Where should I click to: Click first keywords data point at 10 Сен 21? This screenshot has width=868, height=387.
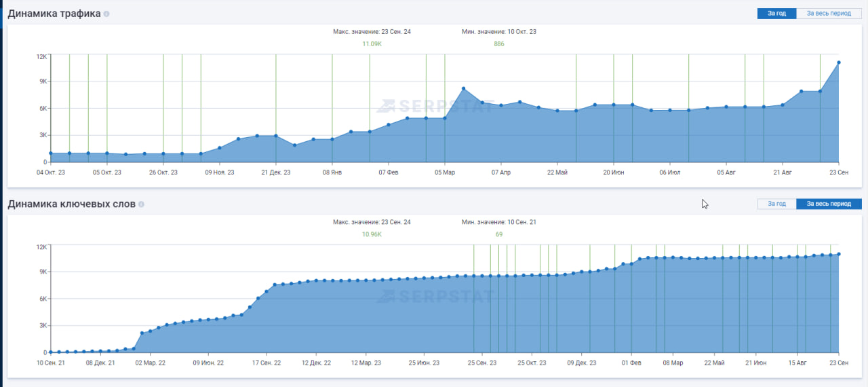point(50,352)
